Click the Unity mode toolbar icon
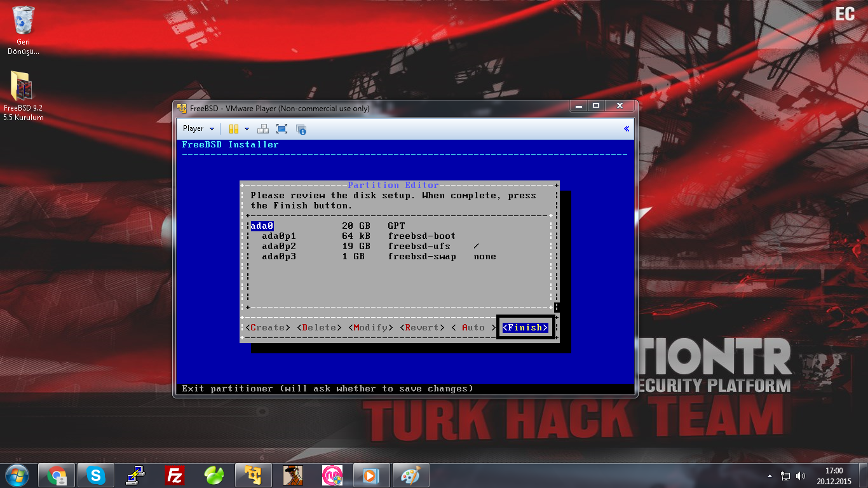This screenshot has width=868, height=488. pos(302,129)
